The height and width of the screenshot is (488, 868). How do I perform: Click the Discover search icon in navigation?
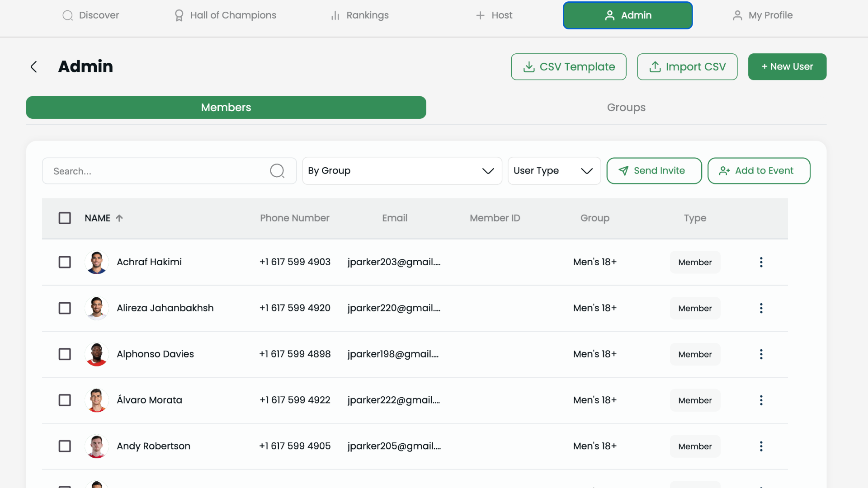(68, 15)
